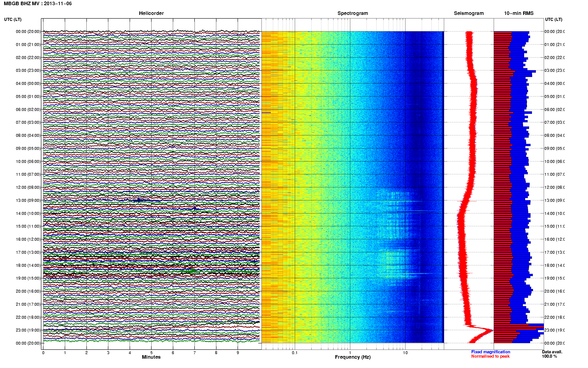Click the 'Minutes' x-axis label
Viewport: 588px width, 368px height.
pos(151,357)
